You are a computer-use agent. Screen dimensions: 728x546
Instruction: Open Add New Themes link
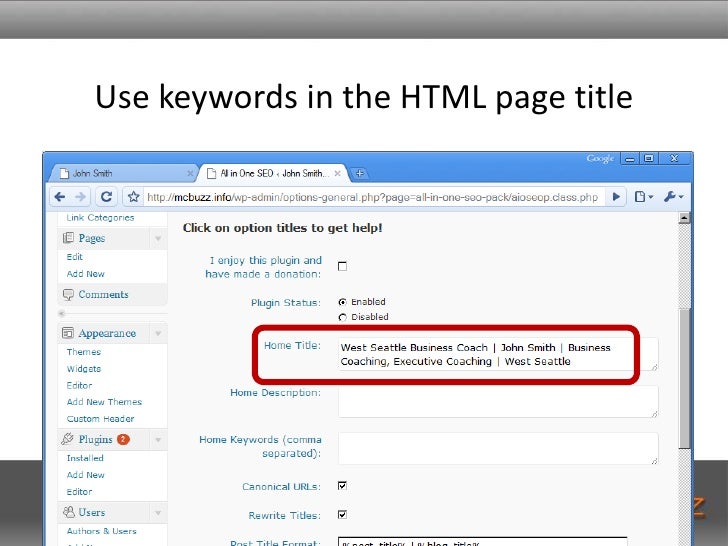104,402
